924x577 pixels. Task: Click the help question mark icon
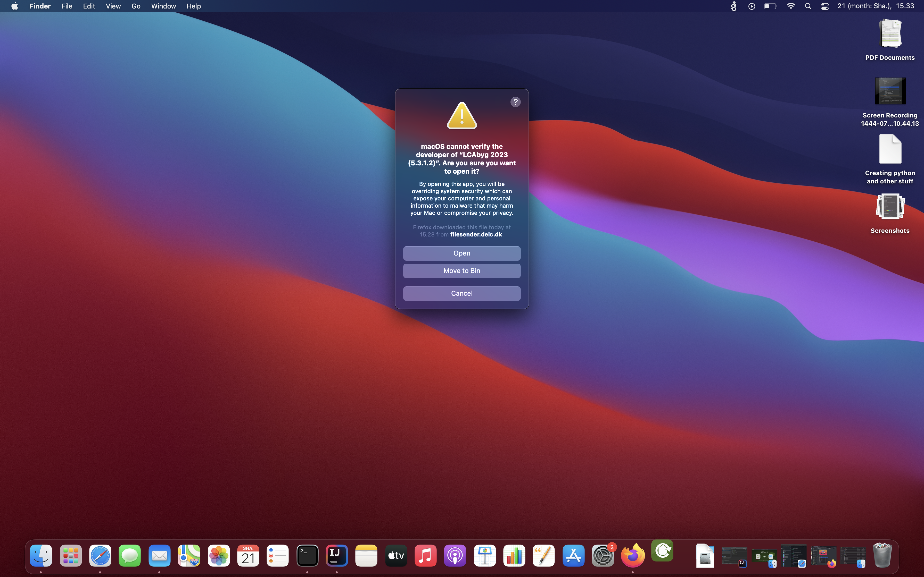(515, 102)
